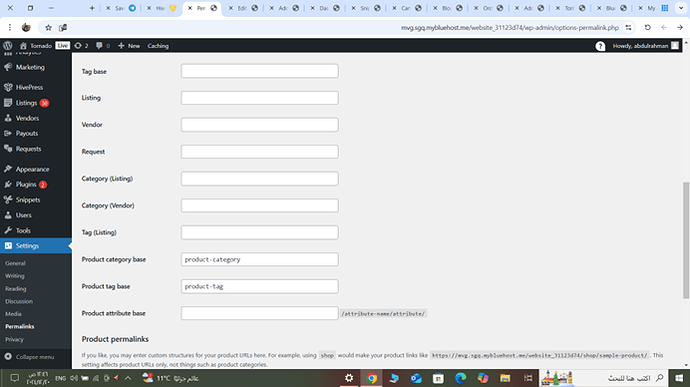Image resolution: width=690 pixels, height=387 pixels.
Task: Open the Caching link in admin bar
Action: click(x=158, y=46)
